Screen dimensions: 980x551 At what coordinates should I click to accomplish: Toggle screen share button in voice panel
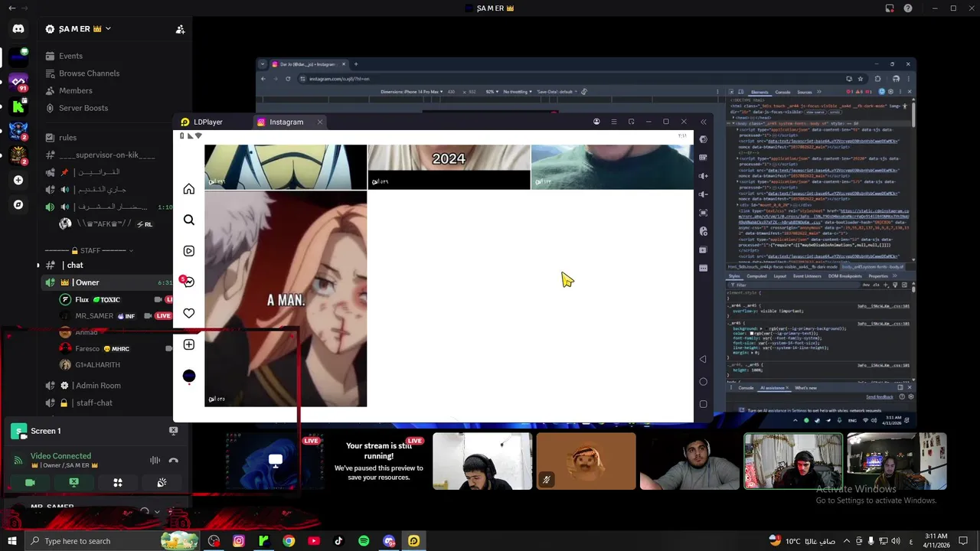(x=73, y=483)
